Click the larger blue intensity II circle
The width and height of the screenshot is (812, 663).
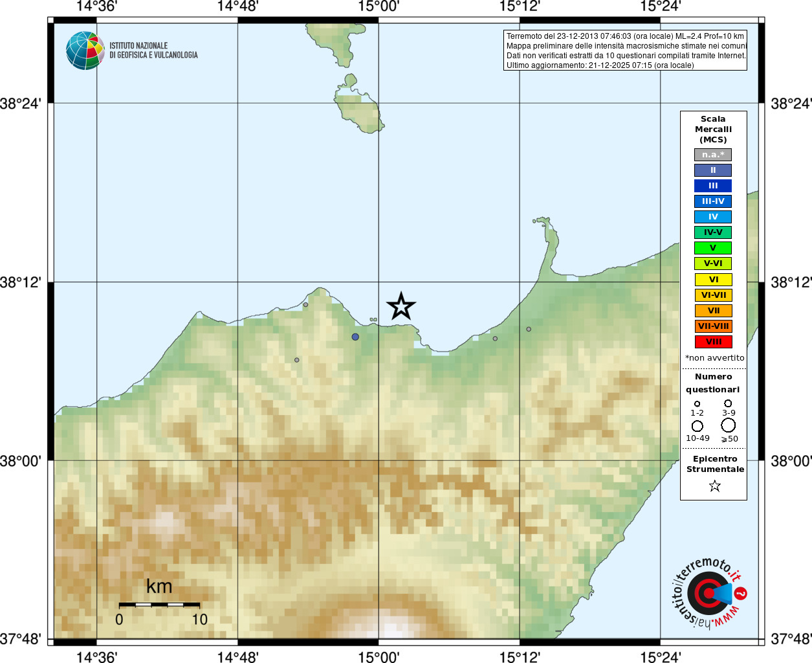(x=355, y=337)
